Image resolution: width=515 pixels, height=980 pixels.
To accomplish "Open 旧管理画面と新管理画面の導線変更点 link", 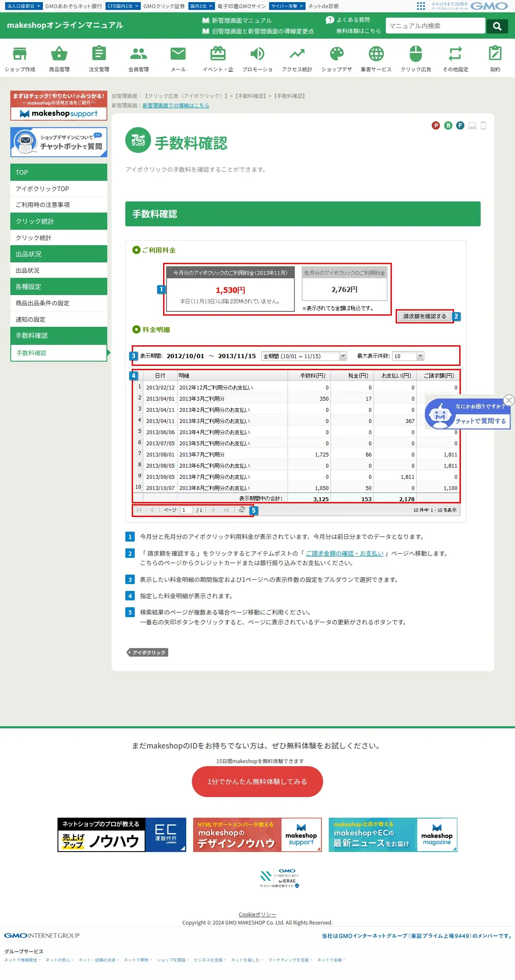I will coord(258,31).
